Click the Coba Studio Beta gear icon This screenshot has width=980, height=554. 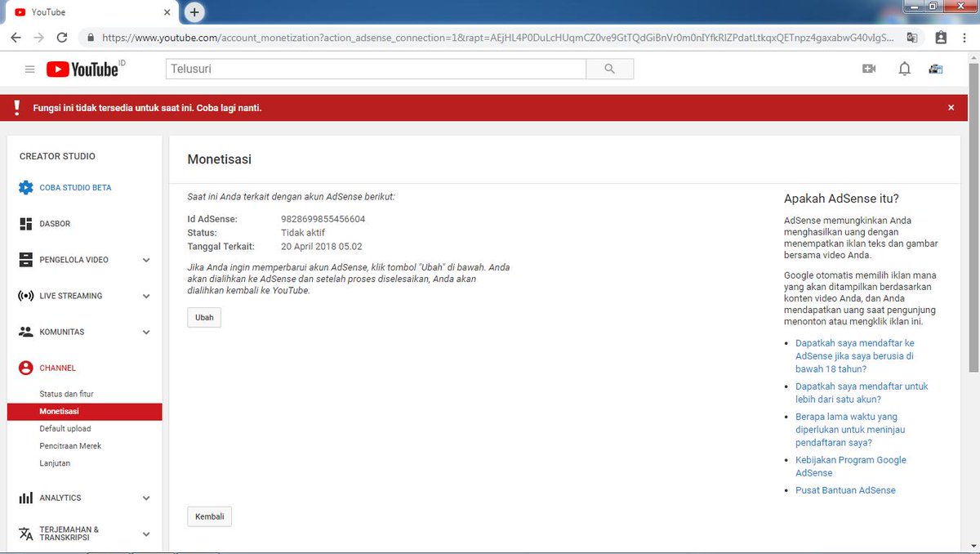coord(26,187)
